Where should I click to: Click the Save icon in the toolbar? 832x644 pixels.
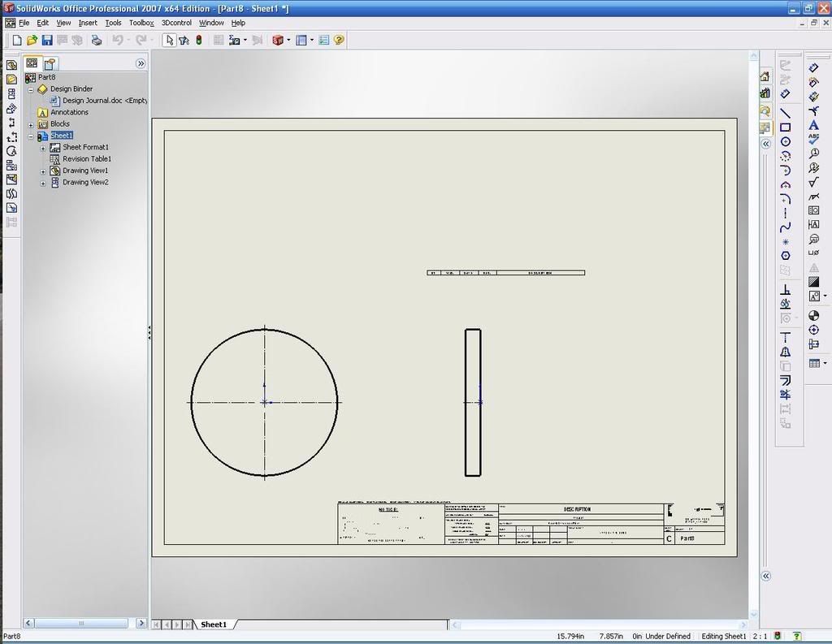[x=46, y=40]
